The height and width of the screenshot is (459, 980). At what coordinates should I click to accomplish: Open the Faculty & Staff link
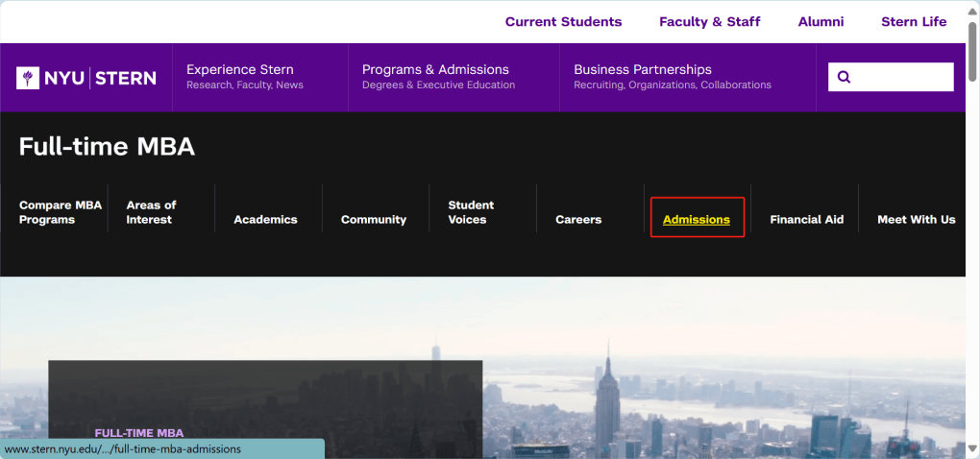(709, 22)
